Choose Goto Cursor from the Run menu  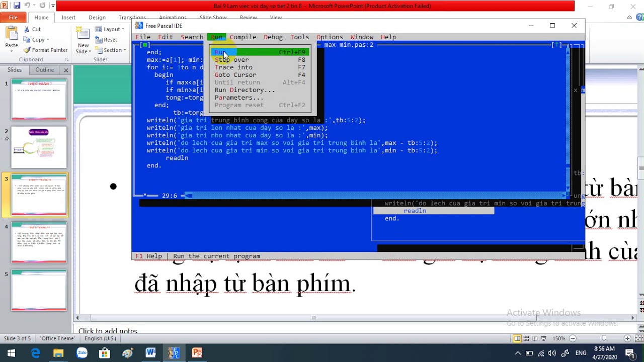click(x=260, y=75)
